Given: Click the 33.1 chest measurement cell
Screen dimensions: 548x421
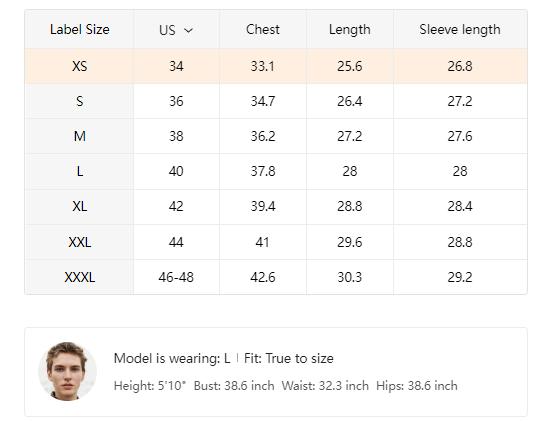Looking at the screenshot, I should [x=263, y=66].
